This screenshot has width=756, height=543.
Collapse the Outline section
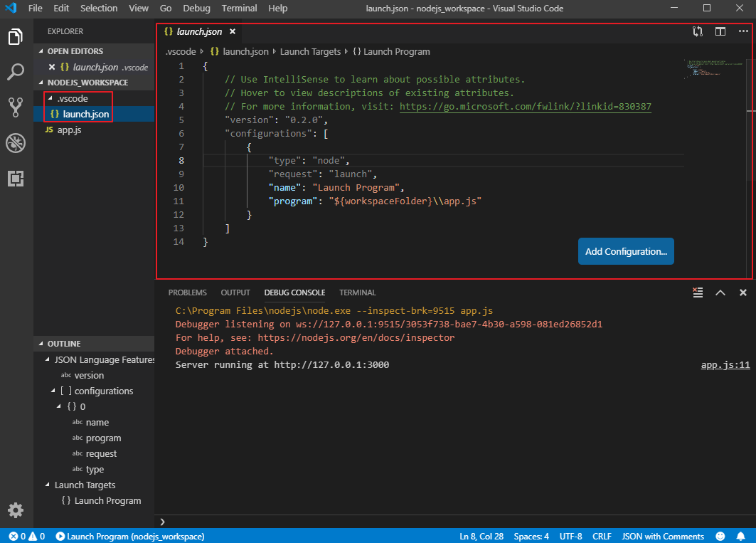[41, 344]
